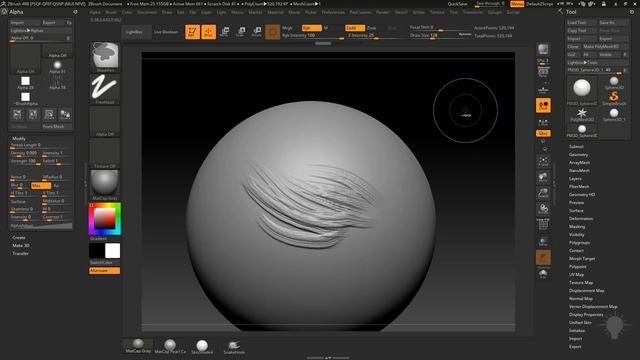Expand the UV Map section
Viewport: 640px width, 360px height.
point(576,275)
